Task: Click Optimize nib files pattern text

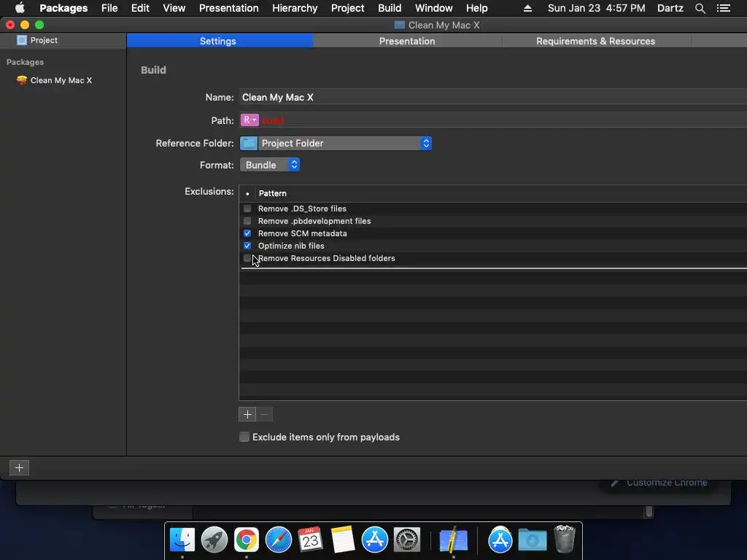Action: click(291, 246)
